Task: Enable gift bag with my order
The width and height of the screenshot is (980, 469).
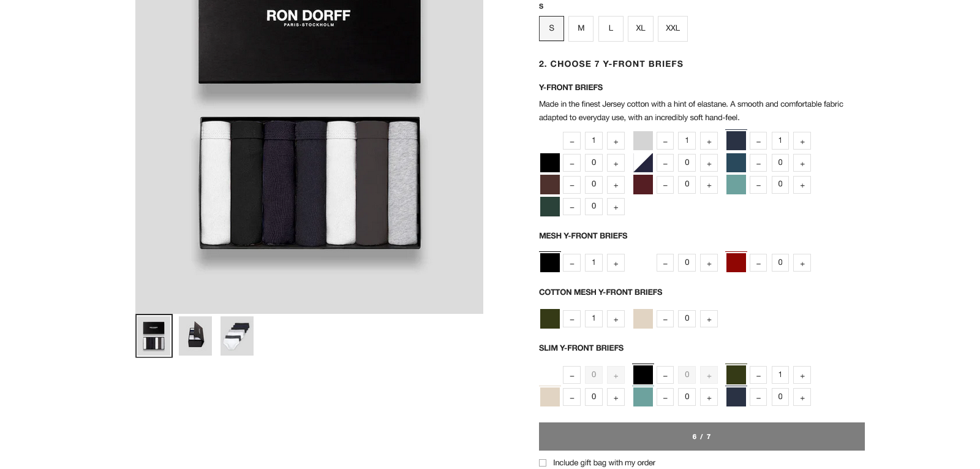Action: 543,463
